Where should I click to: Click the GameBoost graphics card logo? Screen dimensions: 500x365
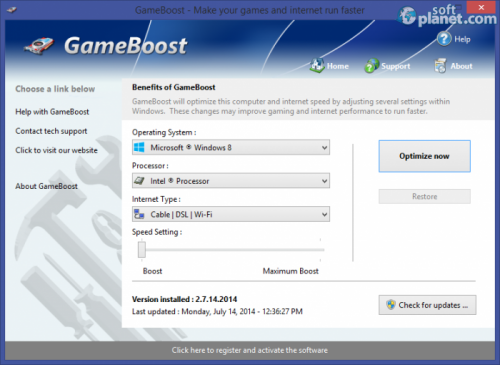[39, 46]
